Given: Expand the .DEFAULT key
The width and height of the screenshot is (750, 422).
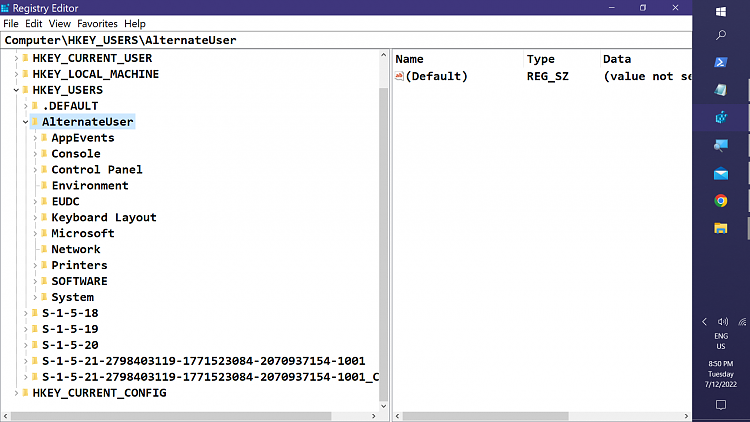Looking at the screenshot, I should click(25, 106).
